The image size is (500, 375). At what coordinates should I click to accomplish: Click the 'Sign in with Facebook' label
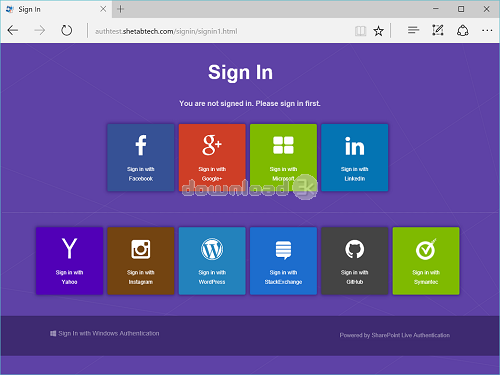141,174
